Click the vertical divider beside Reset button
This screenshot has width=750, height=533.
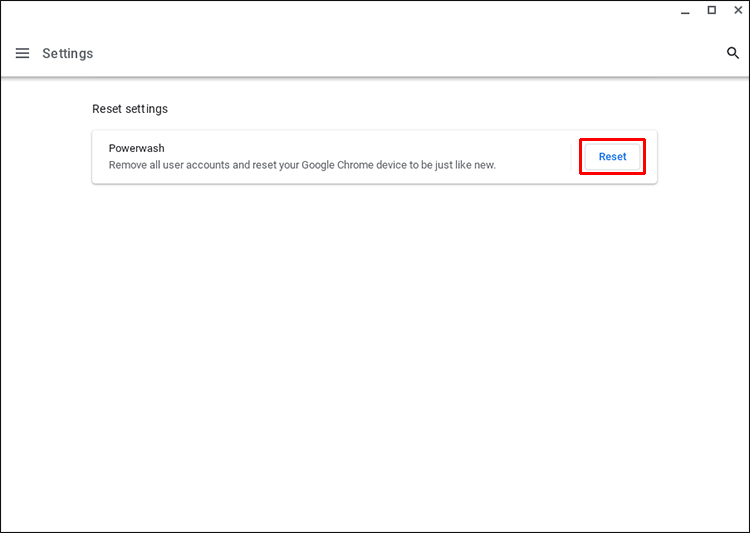571,157
